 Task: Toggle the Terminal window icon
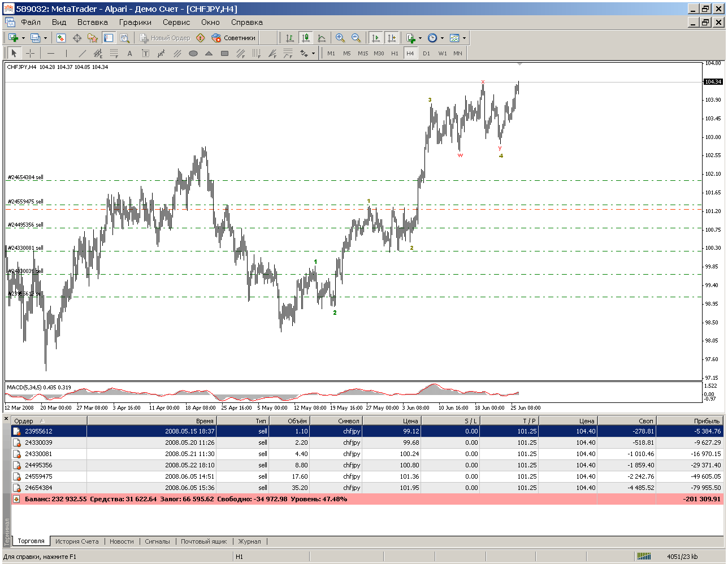(x=109, y=38)
